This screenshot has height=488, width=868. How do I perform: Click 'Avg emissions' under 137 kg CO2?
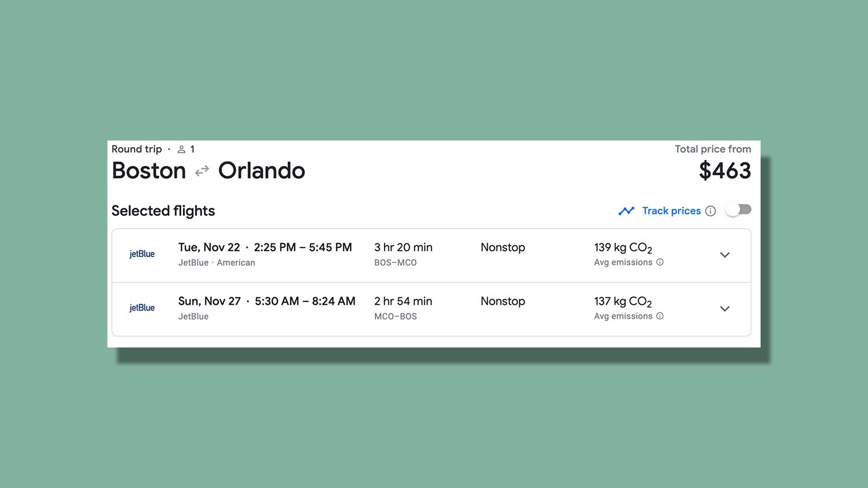click(623, 316)
